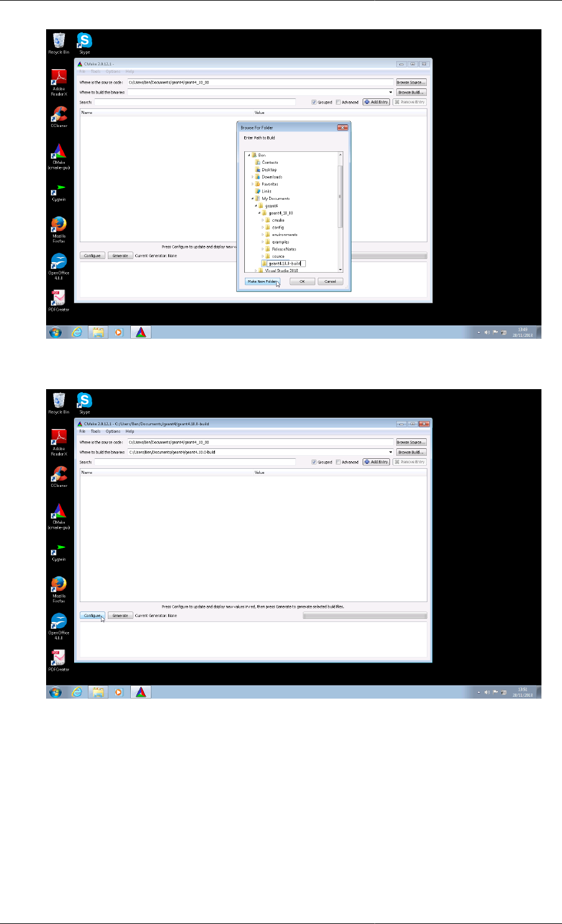
Task: Open CCleaner on the 13:49 desktop
Action: 59,116
